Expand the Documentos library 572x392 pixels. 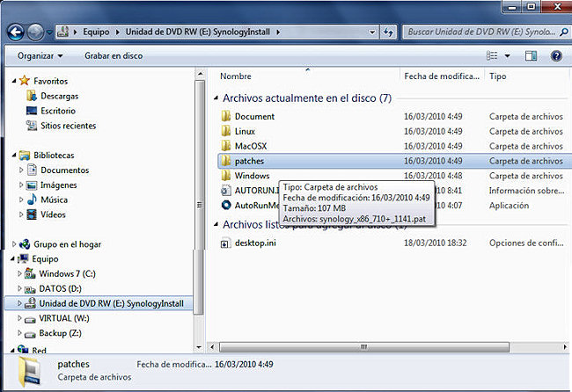point(21,170)
